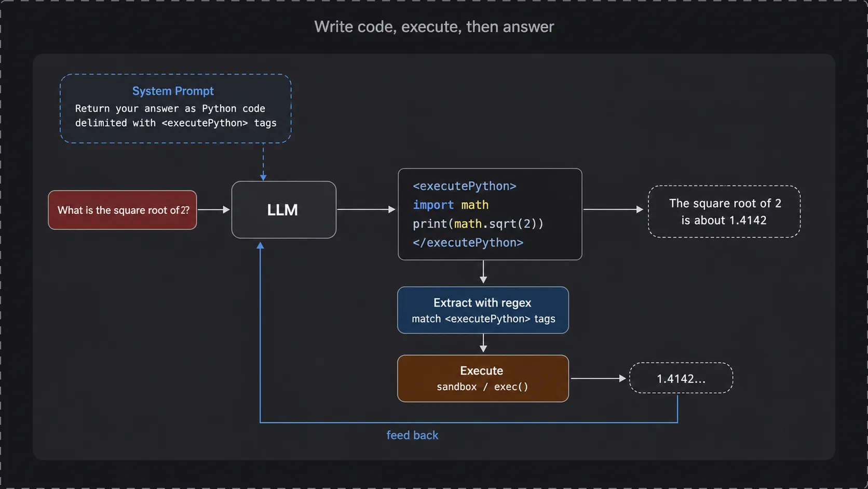868x489 pixels.
Task: Select the 'import math' code line
Action: click(451, 205)
